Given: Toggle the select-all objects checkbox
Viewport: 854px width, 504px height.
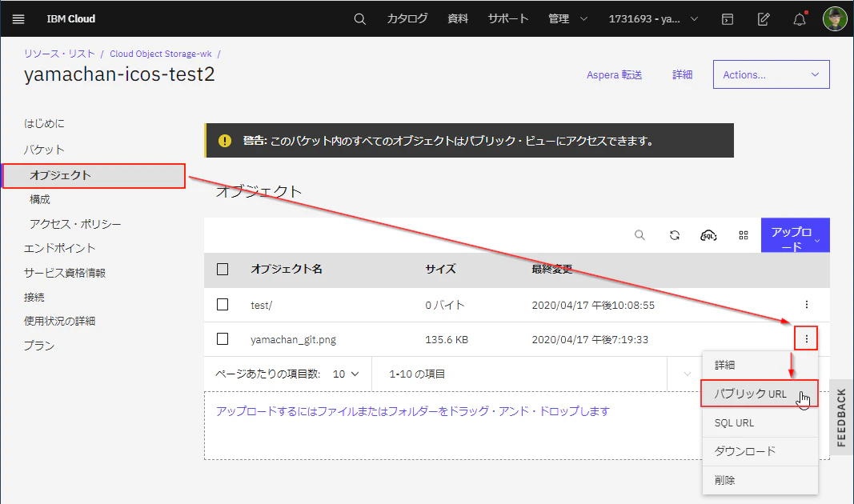Looking at the screenshot, I should (x=223, y=269).
